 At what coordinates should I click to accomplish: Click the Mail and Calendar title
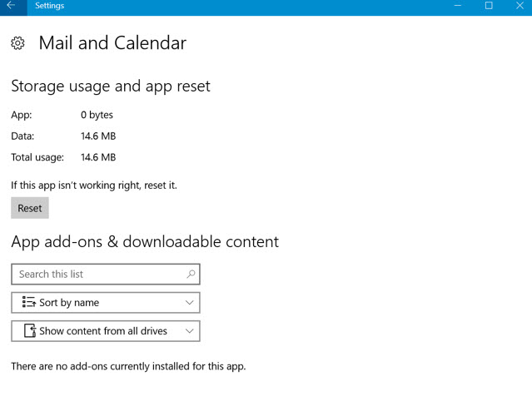click(112, 43)
